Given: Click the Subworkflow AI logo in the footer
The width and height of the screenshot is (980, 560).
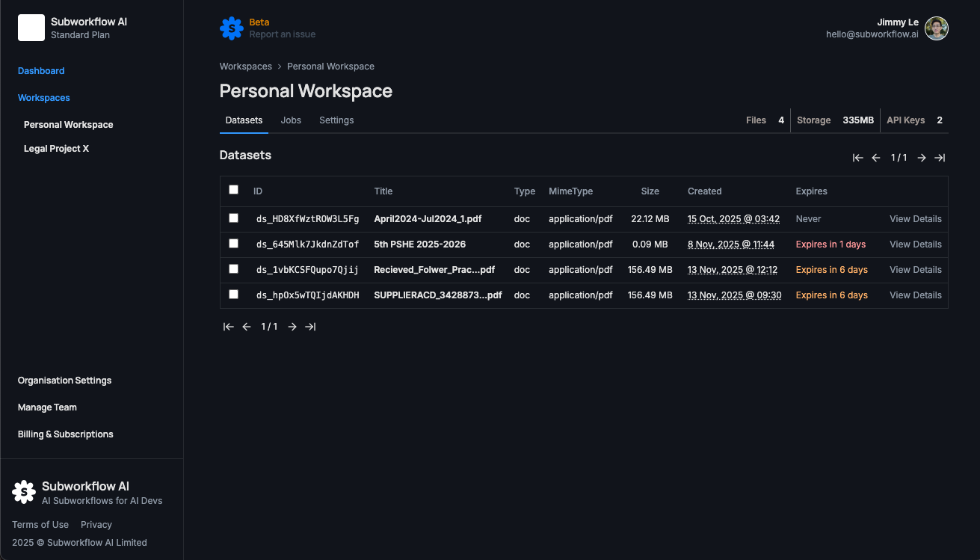Looking at the screenshot, I should point(23,491).
